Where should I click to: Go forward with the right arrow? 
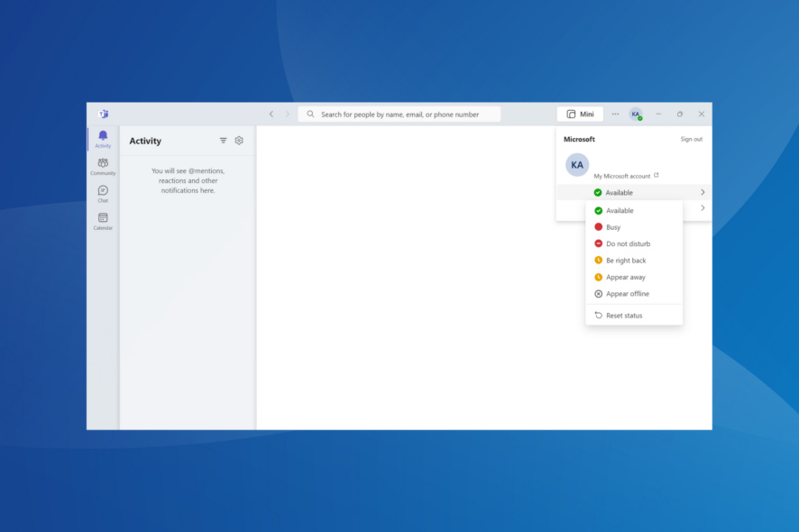click(287, 115)
